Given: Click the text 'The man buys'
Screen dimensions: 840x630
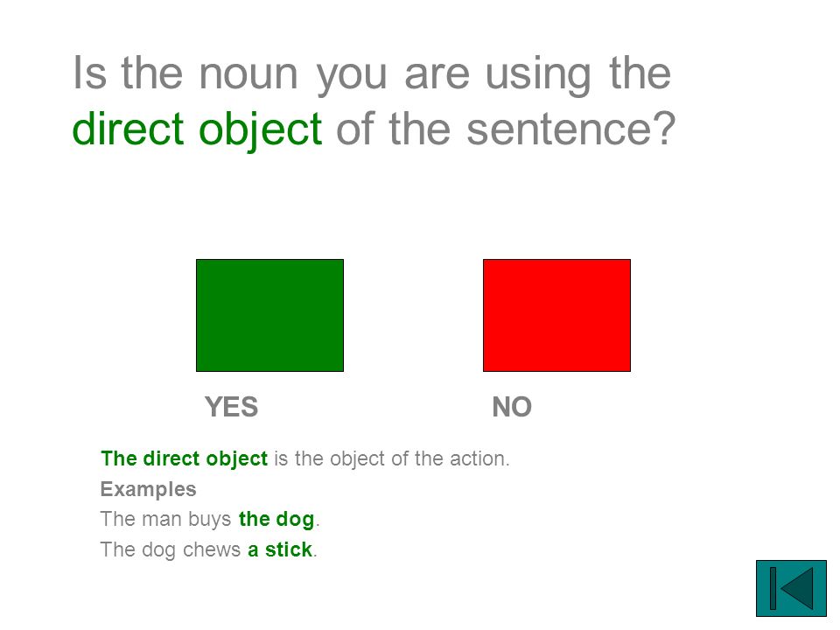Looking at the screenshot, I should click(165, 519).
